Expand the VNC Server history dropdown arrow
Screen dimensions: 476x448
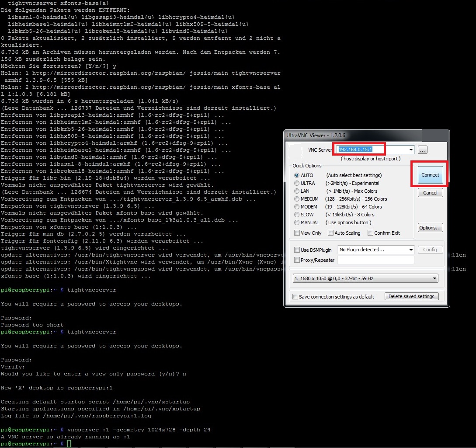411,149
